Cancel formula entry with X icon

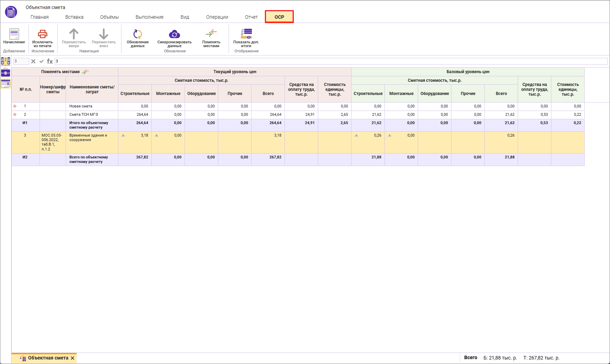33,61
